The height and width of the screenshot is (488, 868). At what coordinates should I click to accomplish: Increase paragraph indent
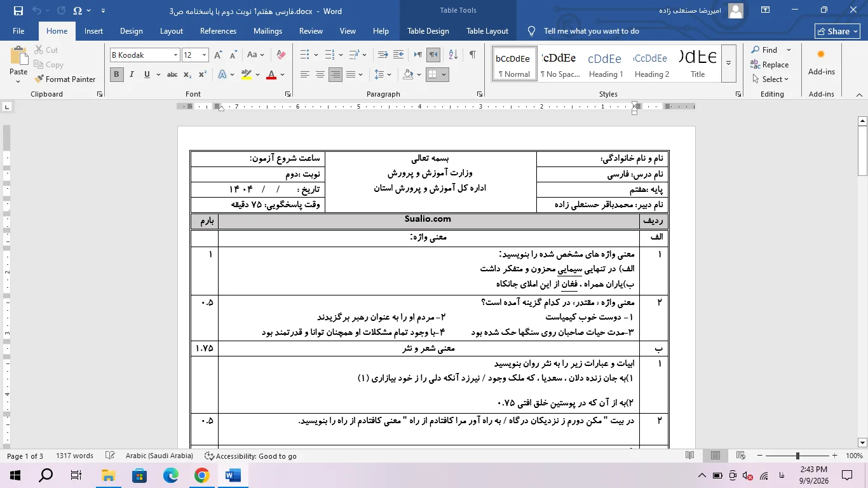click(x=400, y=55)
